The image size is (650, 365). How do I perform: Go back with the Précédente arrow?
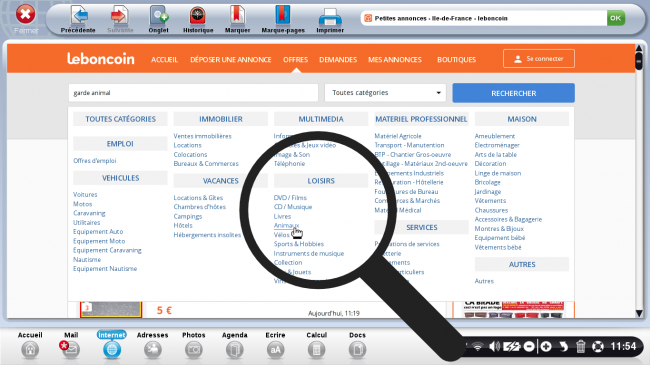pos(78,19)
